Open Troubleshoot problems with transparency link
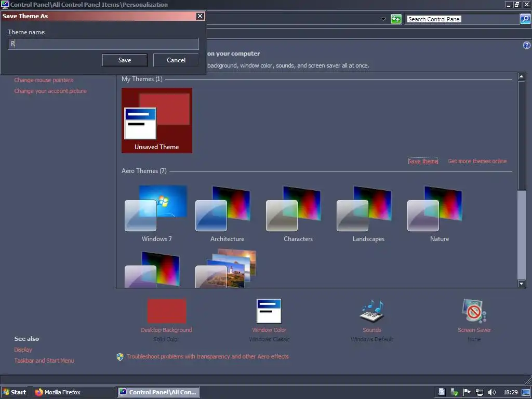532x399 pixels. 207,356
